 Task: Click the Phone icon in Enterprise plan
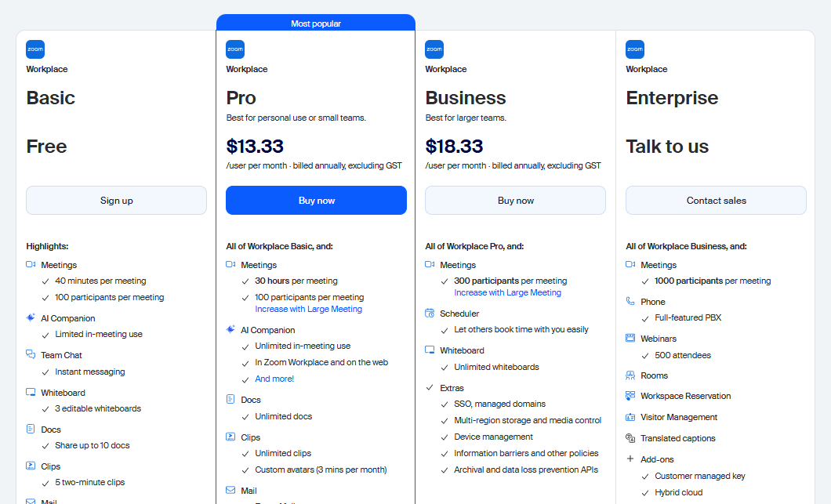(x=630, y=301)
